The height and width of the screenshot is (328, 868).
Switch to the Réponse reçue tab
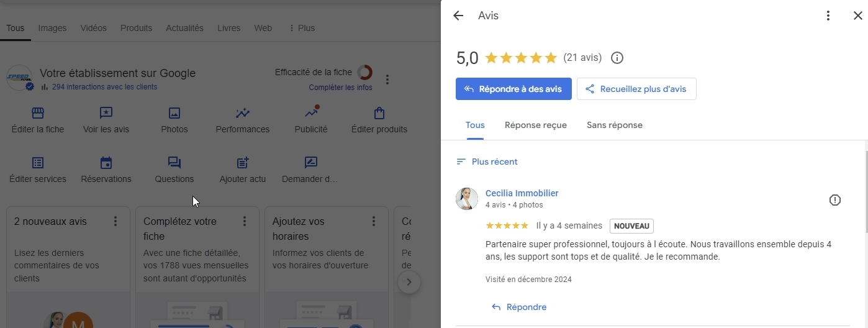click(536, 125)
